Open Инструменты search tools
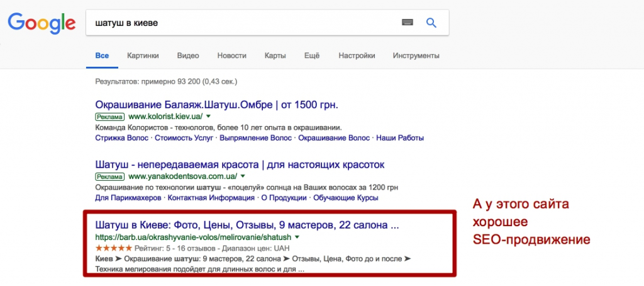The height and width of the screenshot is (286, 644). tap(416, 55)
